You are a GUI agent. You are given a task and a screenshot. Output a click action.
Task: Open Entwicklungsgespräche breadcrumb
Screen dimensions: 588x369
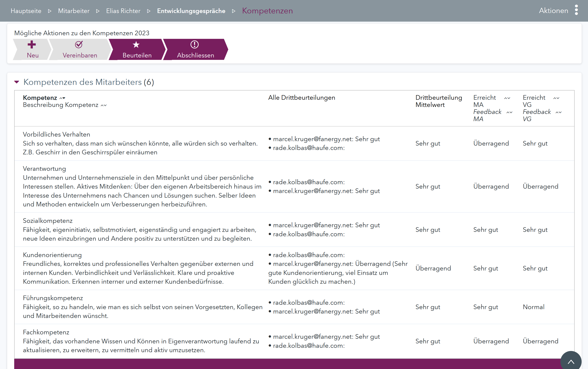coord(191,11)
